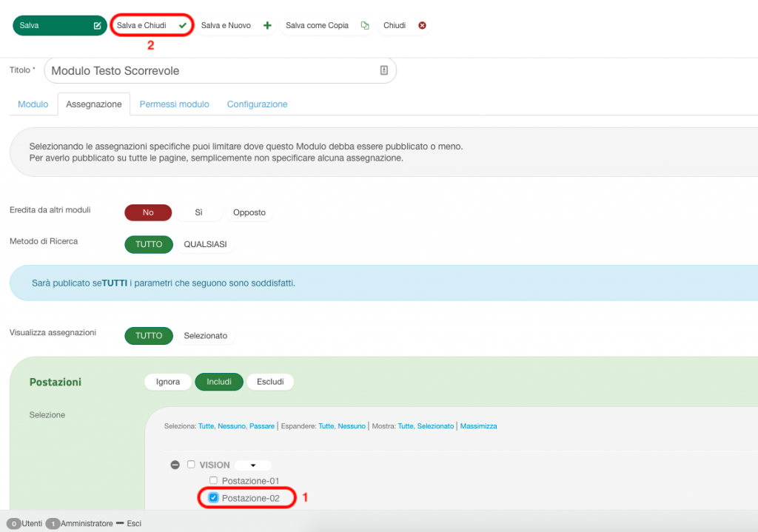Click the green plus icon beside Salva e Nuovo
758x532 pixels.
click(267, 26)
